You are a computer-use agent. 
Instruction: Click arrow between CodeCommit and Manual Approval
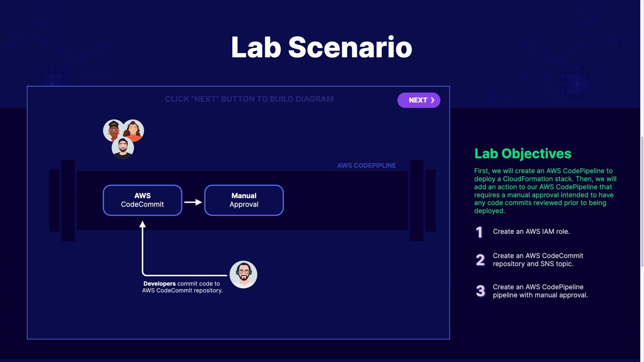(x=193, y=202)
